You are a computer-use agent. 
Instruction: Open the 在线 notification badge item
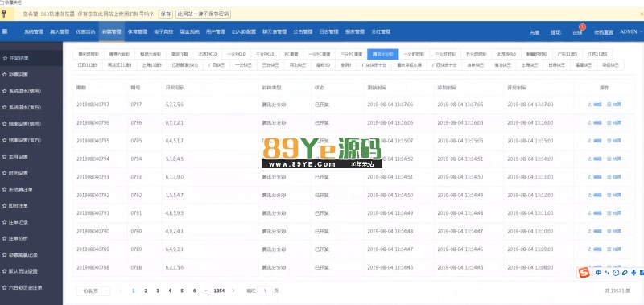click(577, 31)
